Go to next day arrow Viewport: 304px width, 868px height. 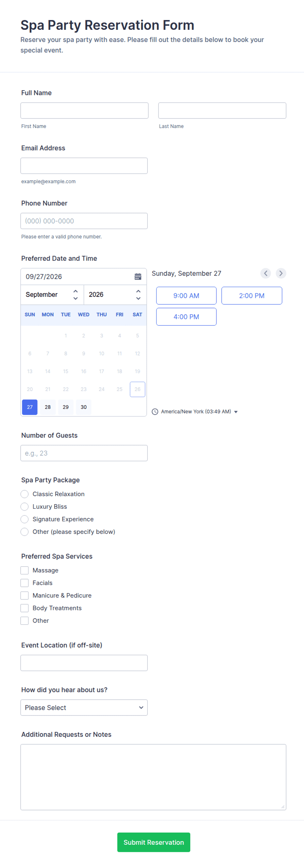tap(281, 273)
